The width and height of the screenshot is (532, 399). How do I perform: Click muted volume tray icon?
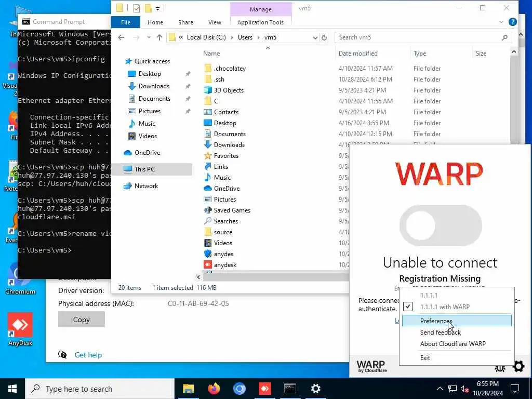(x=465, y=389)
